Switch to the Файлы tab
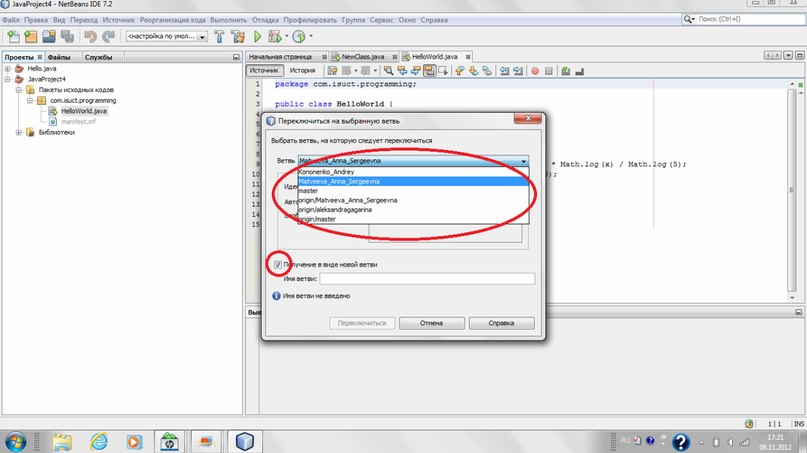 59,57
